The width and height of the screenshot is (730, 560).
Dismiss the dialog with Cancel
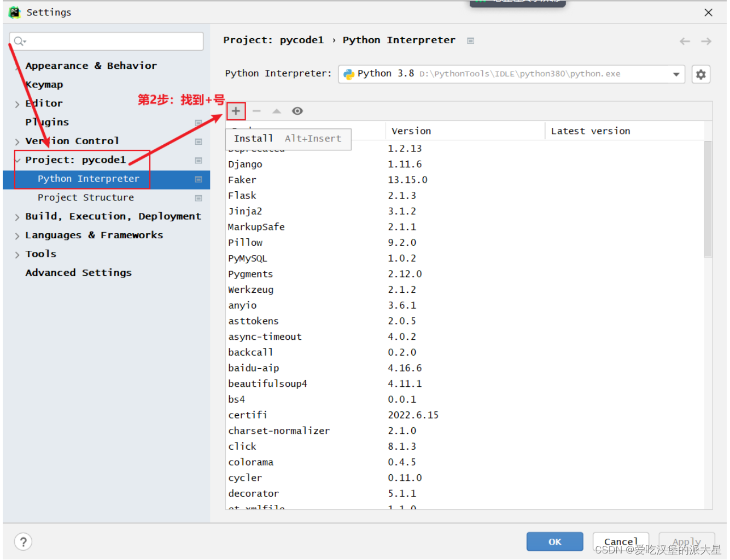pyautogui.click(x=621, y=541)
